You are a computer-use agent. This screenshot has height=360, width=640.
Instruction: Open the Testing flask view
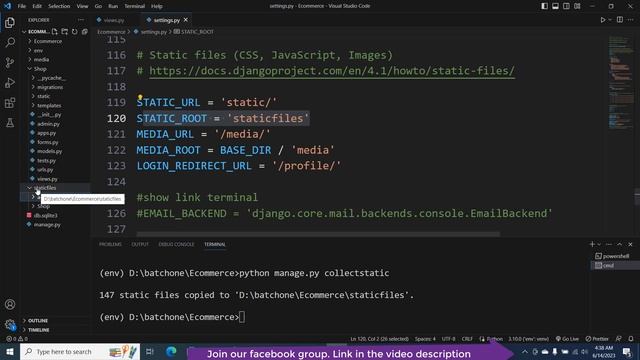click(10, 122)
